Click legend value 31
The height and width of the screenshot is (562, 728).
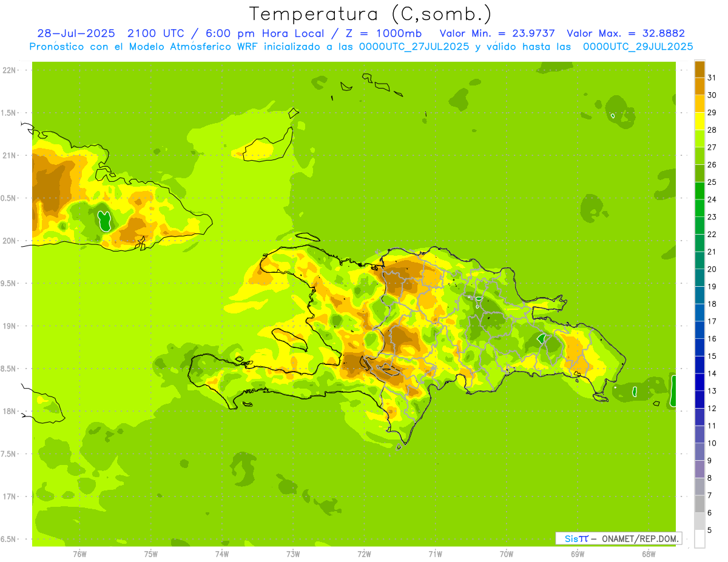tap(712, 78)
